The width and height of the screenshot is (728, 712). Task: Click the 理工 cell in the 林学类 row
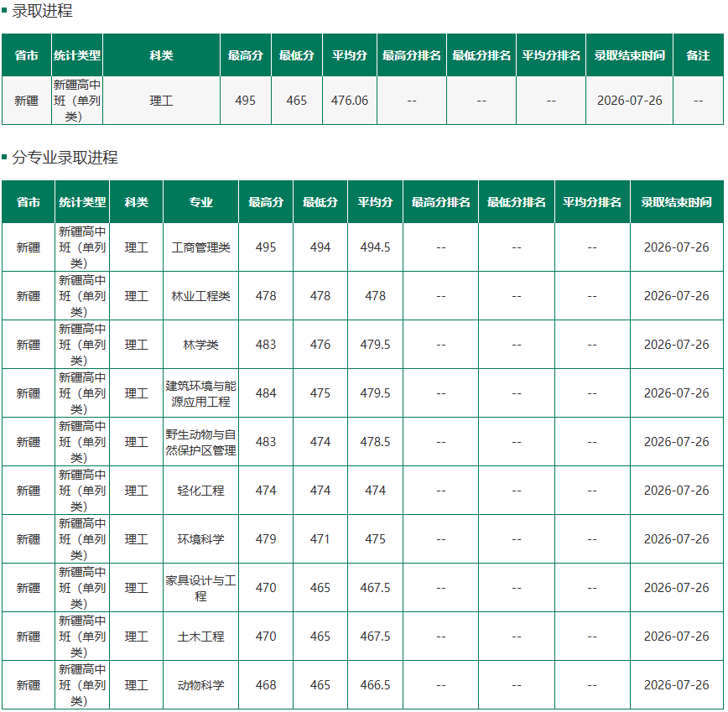(137, 345)
